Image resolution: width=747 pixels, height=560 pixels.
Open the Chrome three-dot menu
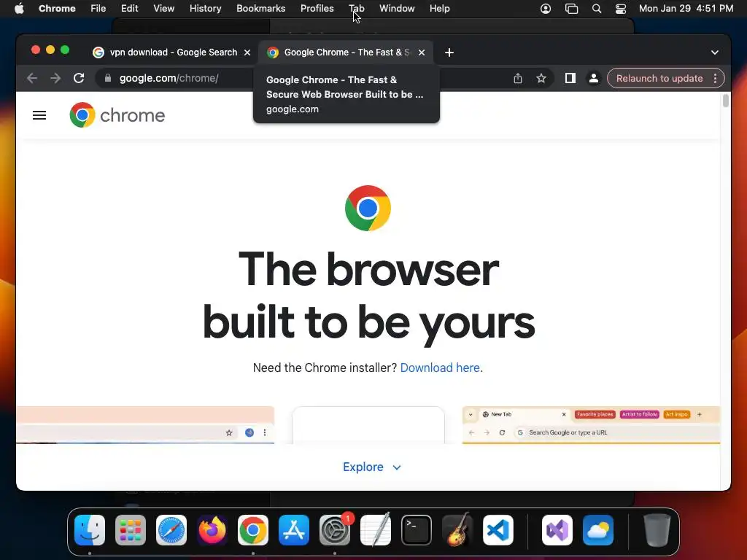point(715,78)
